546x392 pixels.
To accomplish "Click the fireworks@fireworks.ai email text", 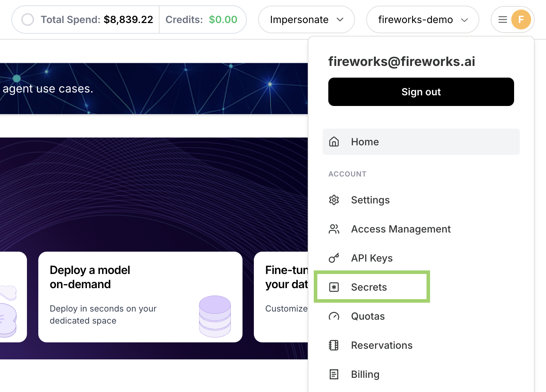I will coord(402,61).
